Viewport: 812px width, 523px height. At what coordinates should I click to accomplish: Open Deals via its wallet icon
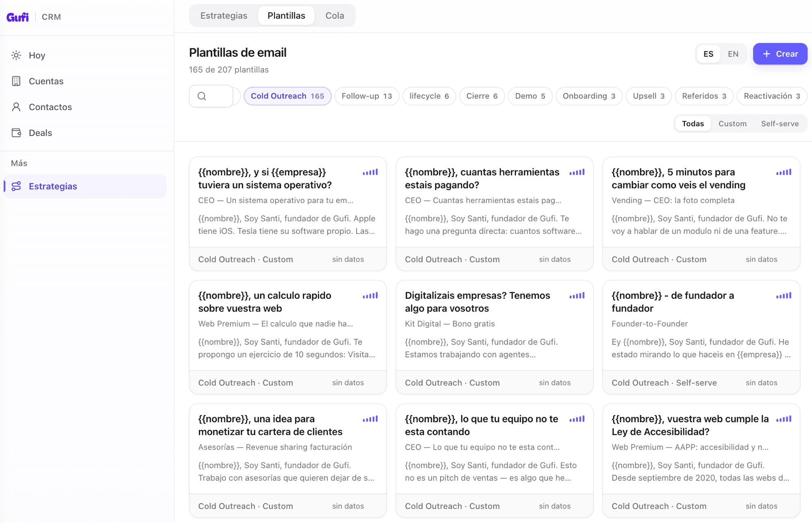[x=16, y=133]
